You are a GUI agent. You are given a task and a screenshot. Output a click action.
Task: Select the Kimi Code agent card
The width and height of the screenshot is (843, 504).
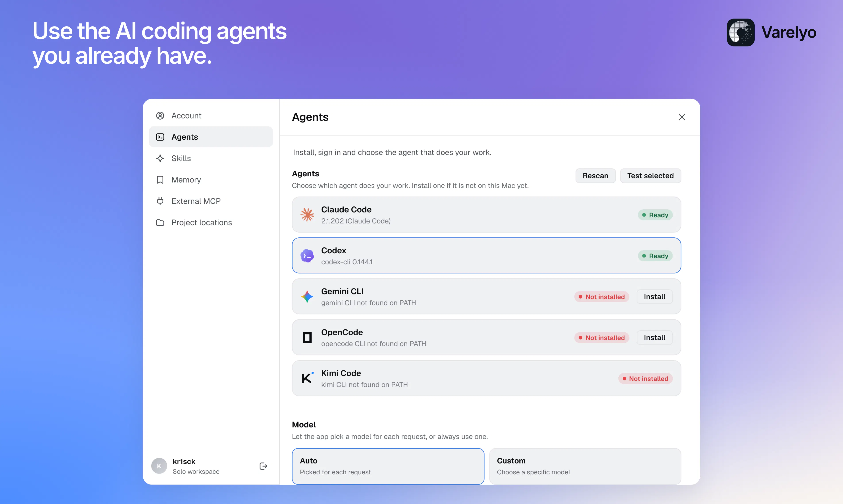(x=486, y=378)
